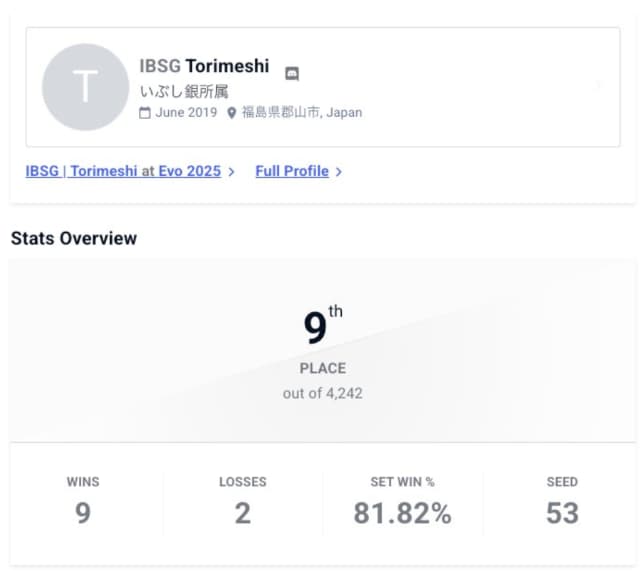Viewport: 640px width, 572px height.
Task: Click the いぶし銀所属 team text
Action: point(184,91)
